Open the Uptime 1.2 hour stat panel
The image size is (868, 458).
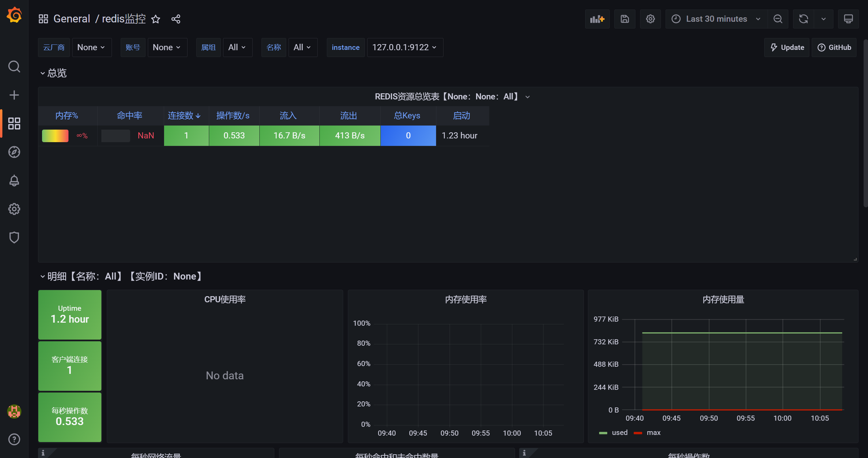click(70, 315)
